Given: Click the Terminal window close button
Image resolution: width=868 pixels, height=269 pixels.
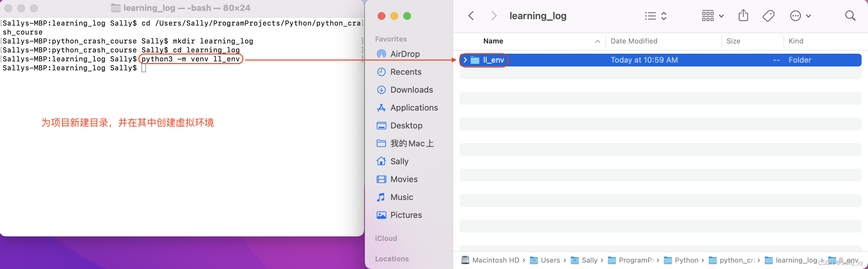Looking at the screenshot, I should pyautogui.click(x=8, y=8).
